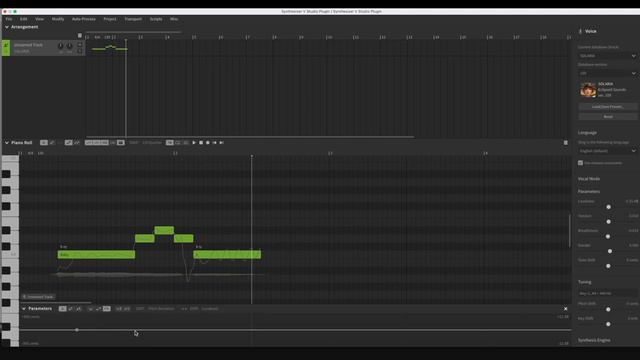
Task: Select the last long green note
Action: click(x=227, y=255)
